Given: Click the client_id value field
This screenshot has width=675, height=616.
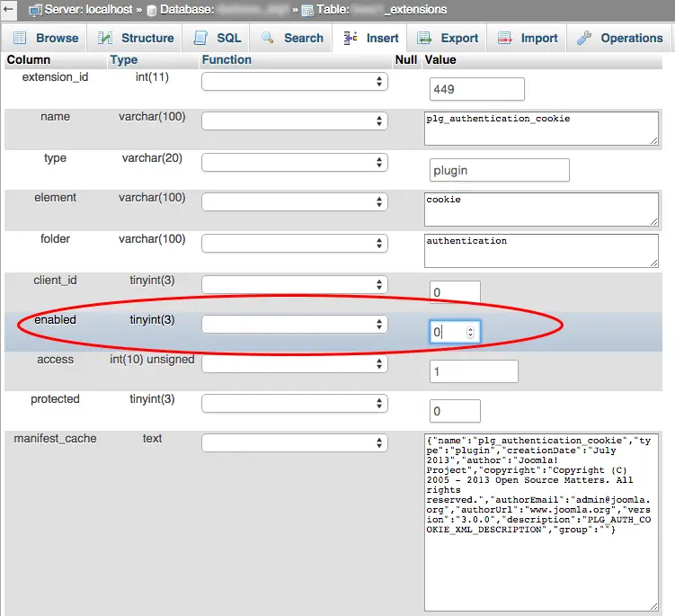Looking at the screenshot, I should pyautogui.click(x=455, y=292).
